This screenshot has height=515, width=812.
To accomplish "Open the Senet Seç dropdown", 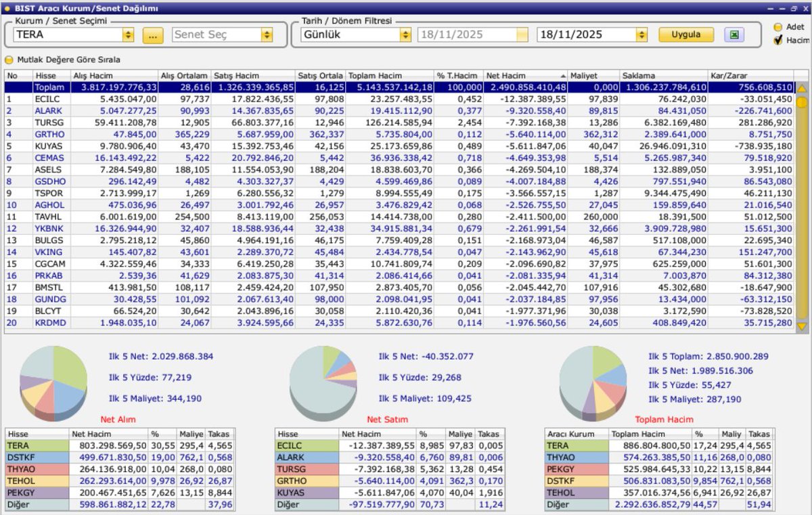I will coord(266,35).
